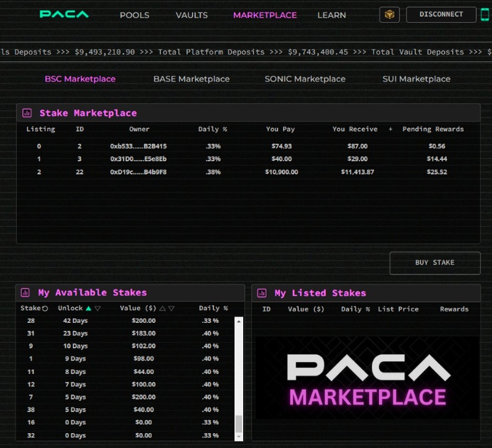Click the Available Stakes scrollbar thumb

coord(239,424)
